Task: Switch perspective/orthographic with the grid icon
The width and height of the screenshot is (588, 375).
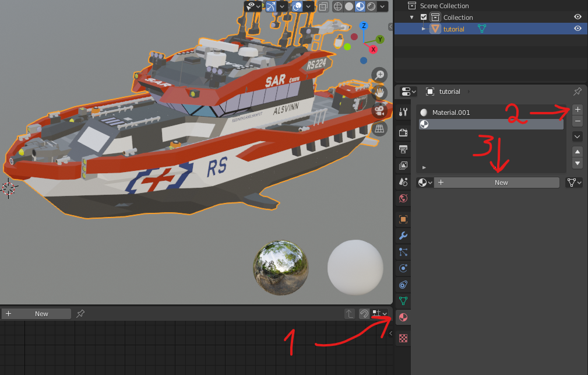Action: click(x=379, y=129)
